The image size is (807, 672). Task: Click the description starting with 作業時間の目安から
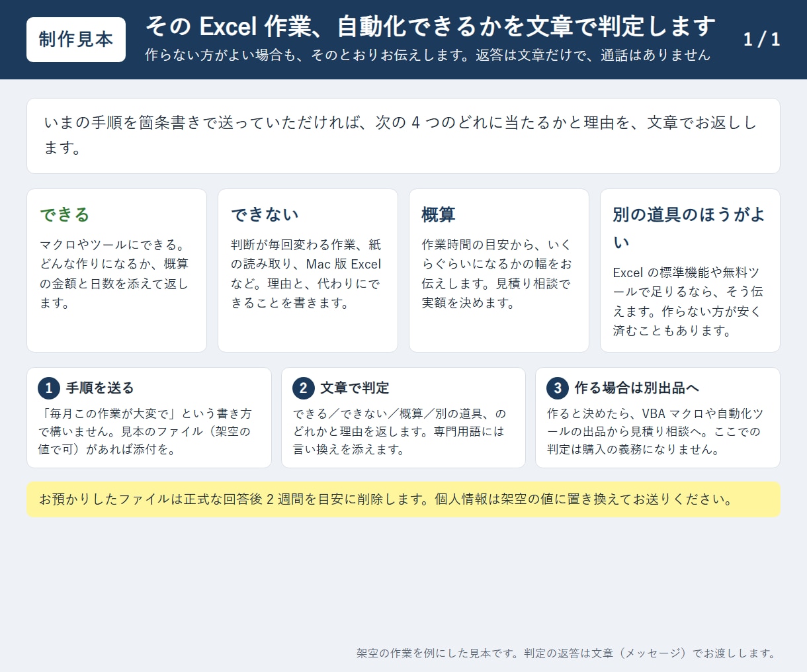point(497,274)
